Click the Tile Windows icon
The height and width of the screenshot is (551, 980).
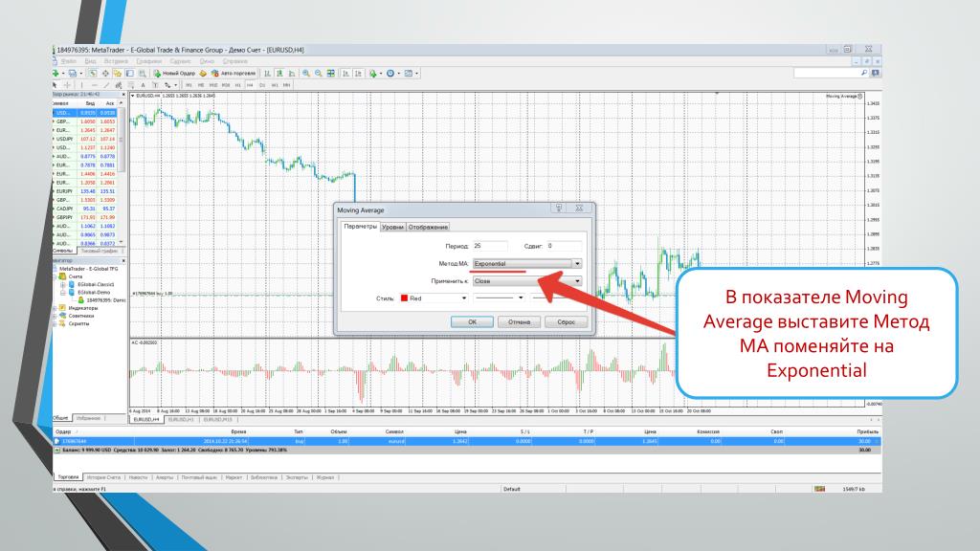click(x=330, y=73)
